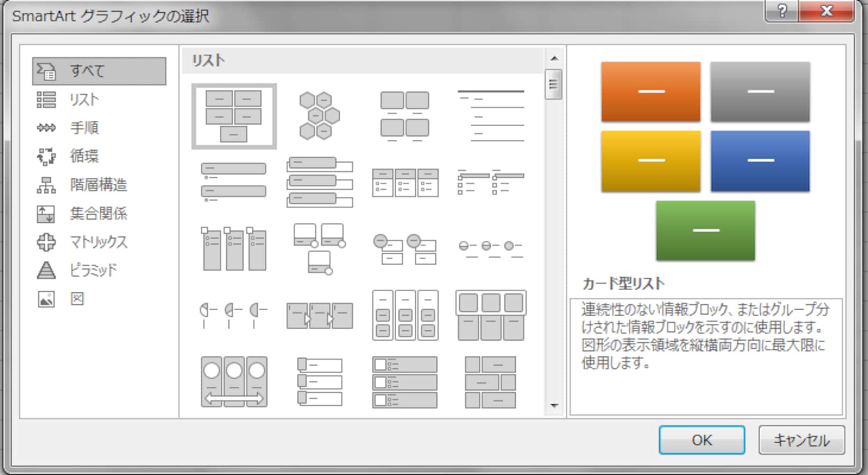868x475 pixels.
Task: Choose the currently highlighted card list layout
Action: tap(234, 115)
